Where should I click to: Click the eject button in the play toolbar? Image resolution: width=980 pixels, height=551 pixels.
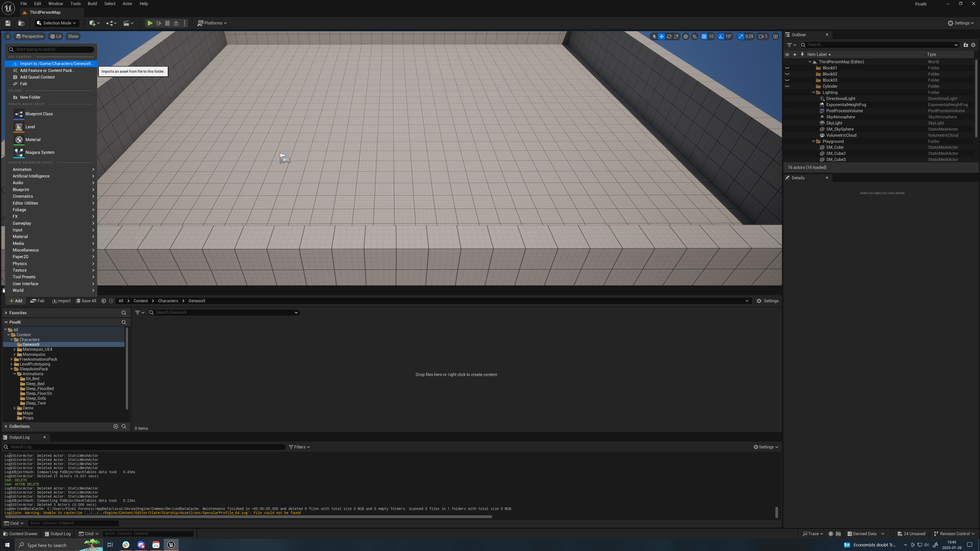click(x=176, y=23)
